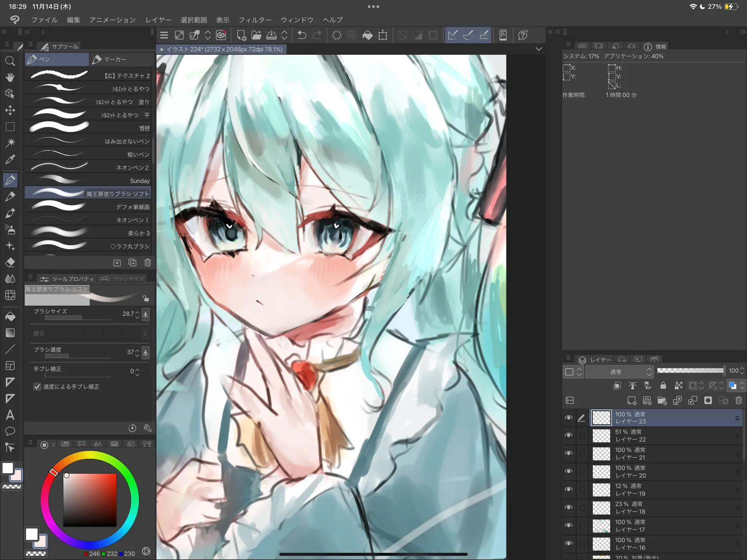The width and height of the screenshot is (747, 560).
Task: Hide layer レイヤー 16 with eye icon
Action: point(568,544)
